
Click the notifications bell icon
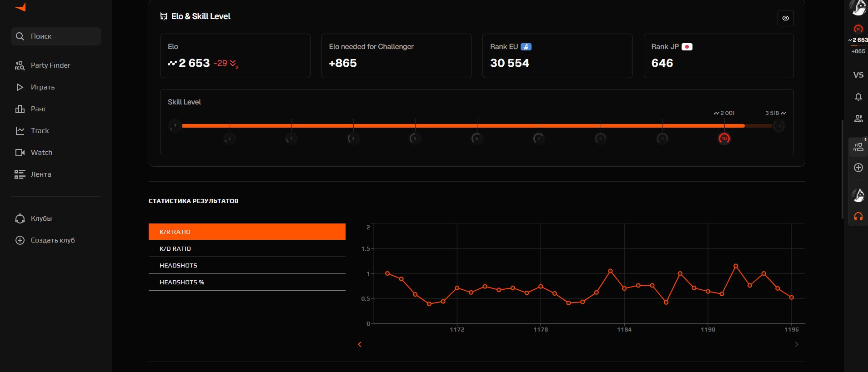click(858, 97)
